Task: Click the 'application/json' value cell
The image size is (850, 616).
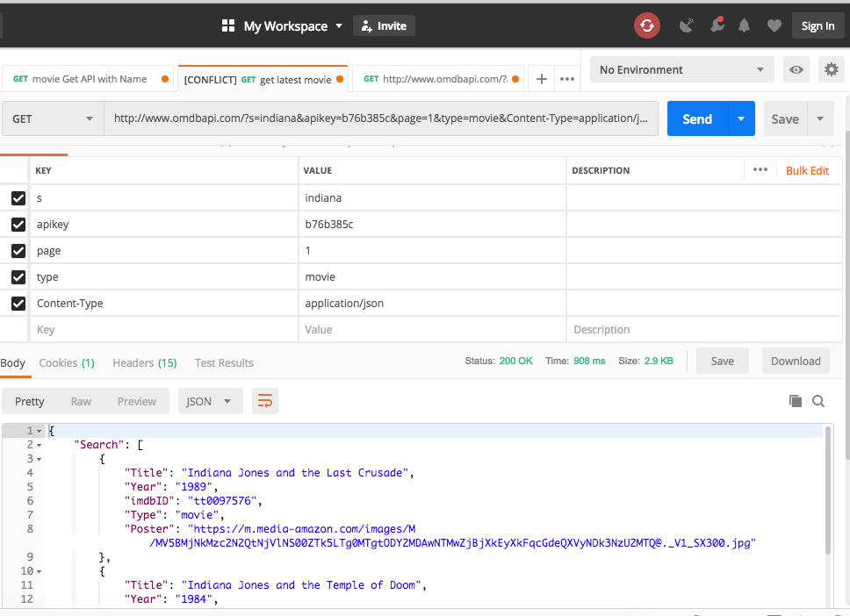Action: pos(432,304)
